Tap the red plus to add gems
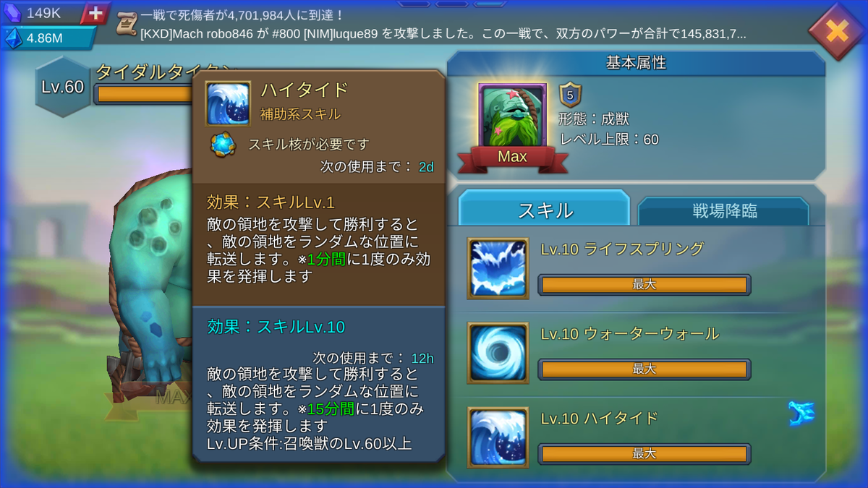The height and width of the screenshot is (488, 868). click(x=95, y=13)
